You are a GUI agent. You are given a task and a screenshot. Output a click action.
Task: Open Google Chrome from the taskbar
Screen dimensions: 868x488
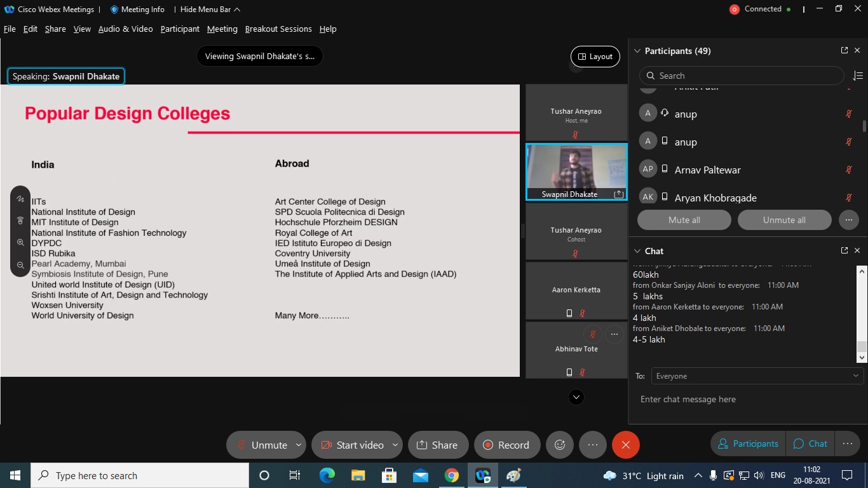pyautogui.click(x=452, y=475)
